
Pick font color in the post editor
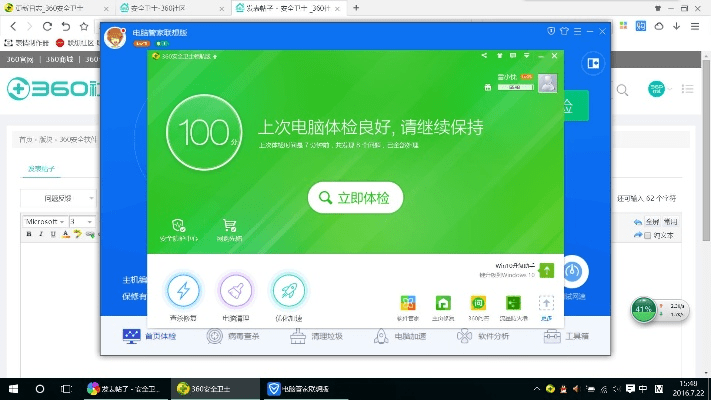click(x=66, y=234)
